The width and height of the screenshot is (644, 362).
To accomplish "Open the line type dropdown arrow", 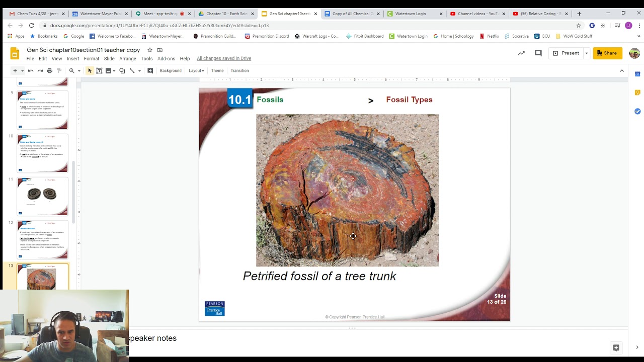I will (139, 71).
